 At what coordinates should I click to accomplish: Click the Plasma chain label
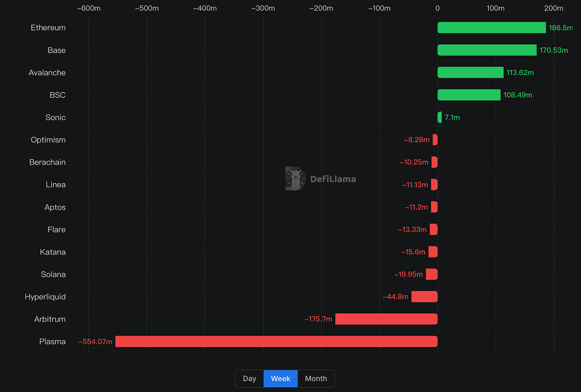tap(52, 341)
